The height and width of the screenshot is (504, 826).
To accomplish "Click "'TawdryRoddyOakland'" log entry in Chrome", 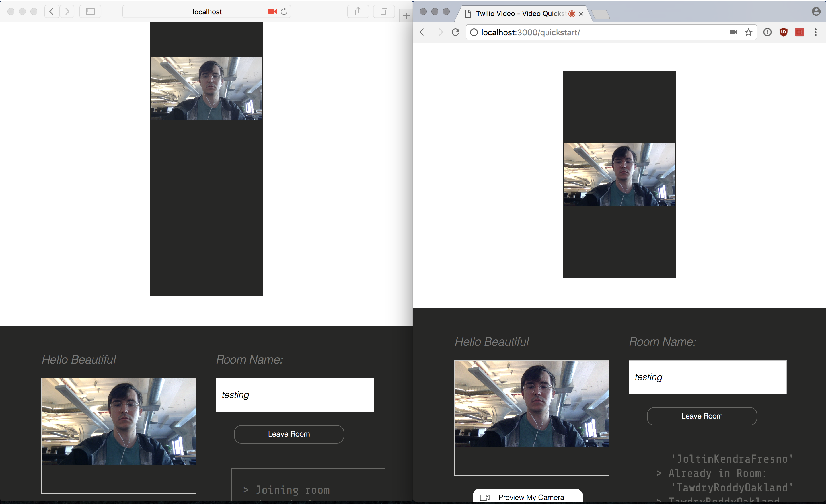I will (x=732, y=488).
